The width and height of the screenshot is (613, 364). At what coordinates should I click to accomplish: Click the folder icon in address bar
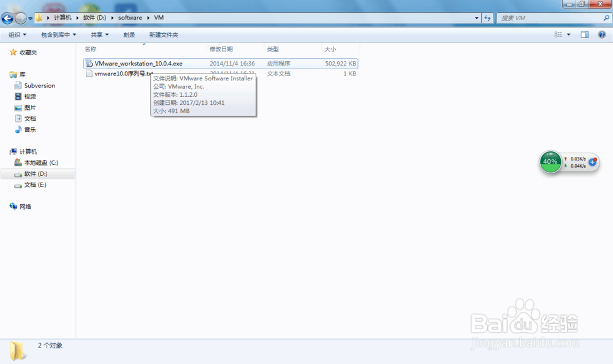click(39, 18)
